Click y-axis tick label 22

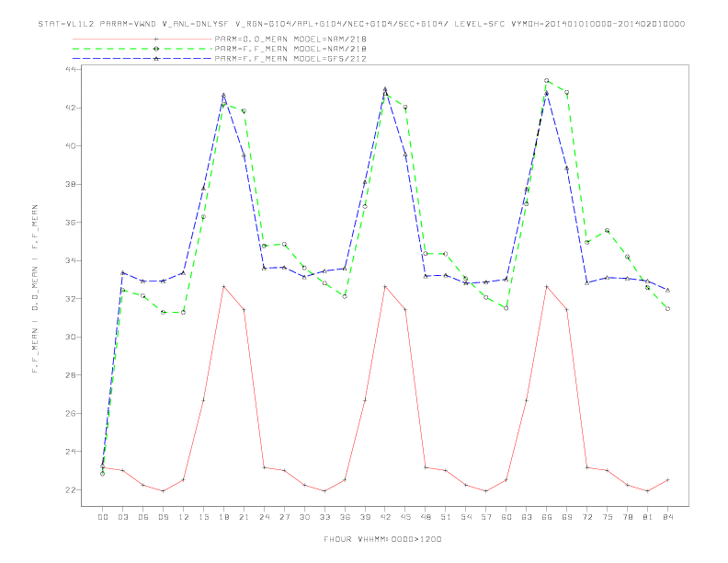point(71,489)
